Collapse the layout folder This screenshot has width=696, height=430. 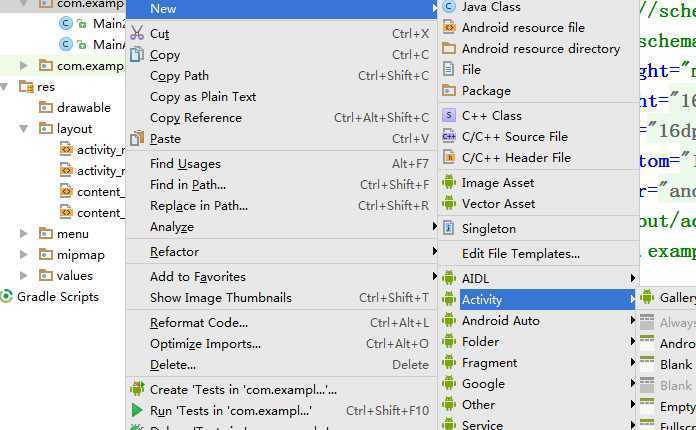coord(24,129)
